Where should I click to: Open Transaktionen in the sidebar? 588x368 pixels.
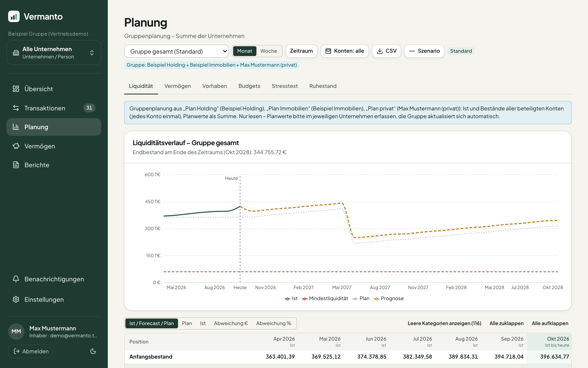coord(54,108)
